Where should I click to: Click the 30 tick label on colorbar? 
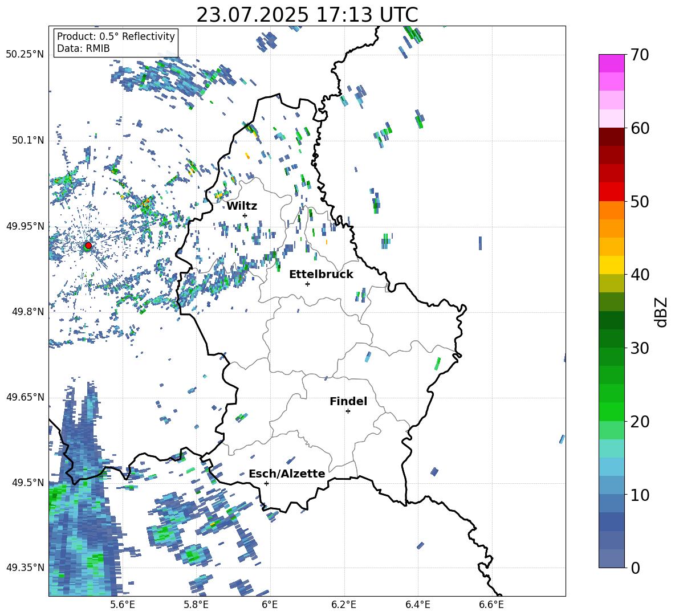pos(639,348)
